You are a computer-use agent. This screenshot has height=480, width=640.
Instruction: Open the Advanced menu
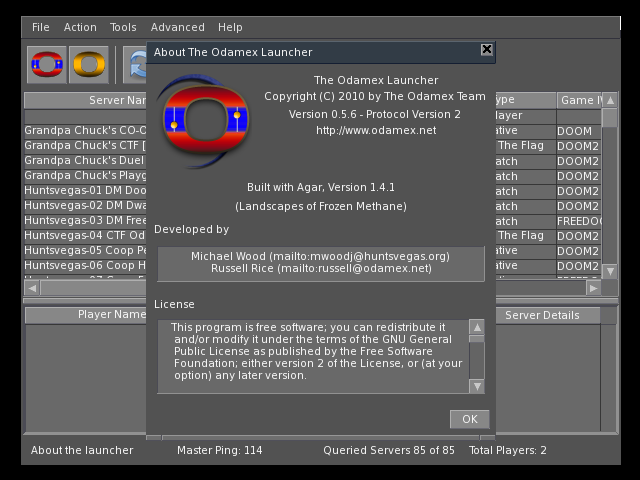(177, 27)
